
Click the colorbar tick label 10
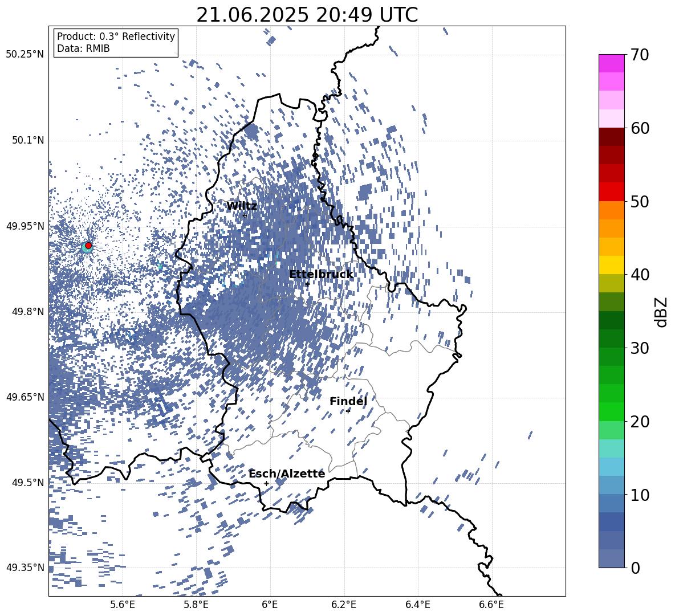tap(640, 495)
